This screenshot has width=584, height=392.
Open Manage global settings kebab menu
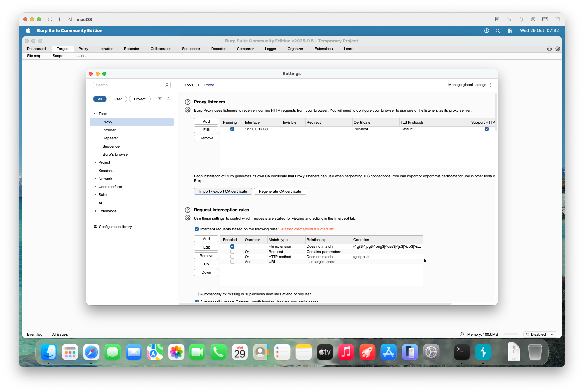click(490, 85)
